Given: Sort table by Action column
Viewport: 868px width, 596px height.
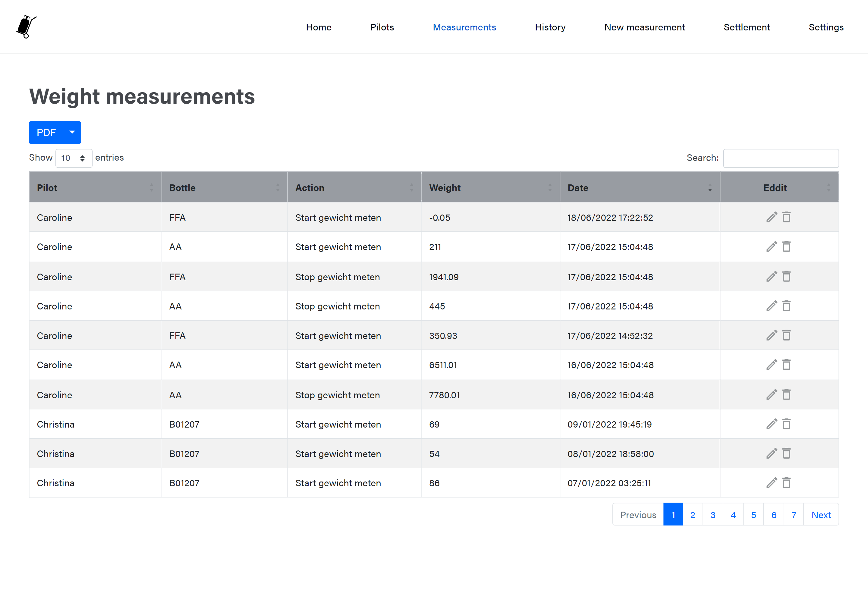Looking at the screenshot, I should tap(354, 187).
